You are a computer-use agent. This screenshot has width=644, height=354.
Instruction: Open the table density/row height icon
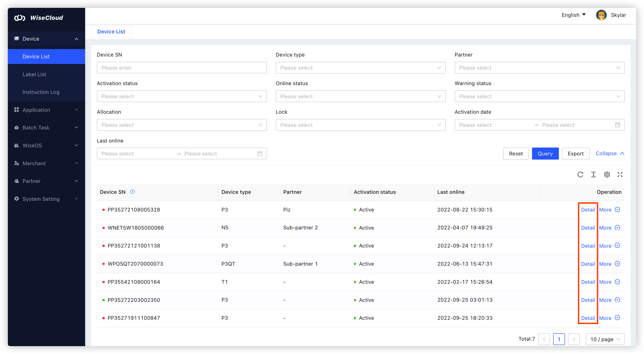click(593, 175)
